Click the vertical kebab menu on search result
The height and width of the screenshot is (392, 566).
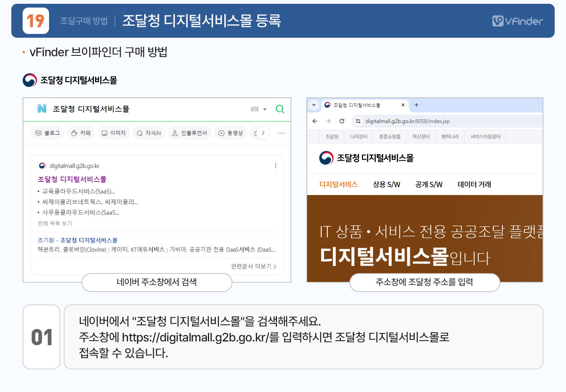[275, 166]
